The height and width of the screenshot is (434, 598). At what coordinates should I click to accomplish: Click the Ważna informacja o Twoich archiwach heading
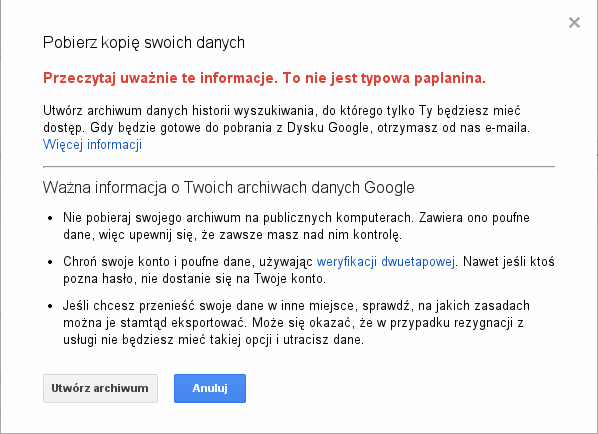(x=228, y=188)
